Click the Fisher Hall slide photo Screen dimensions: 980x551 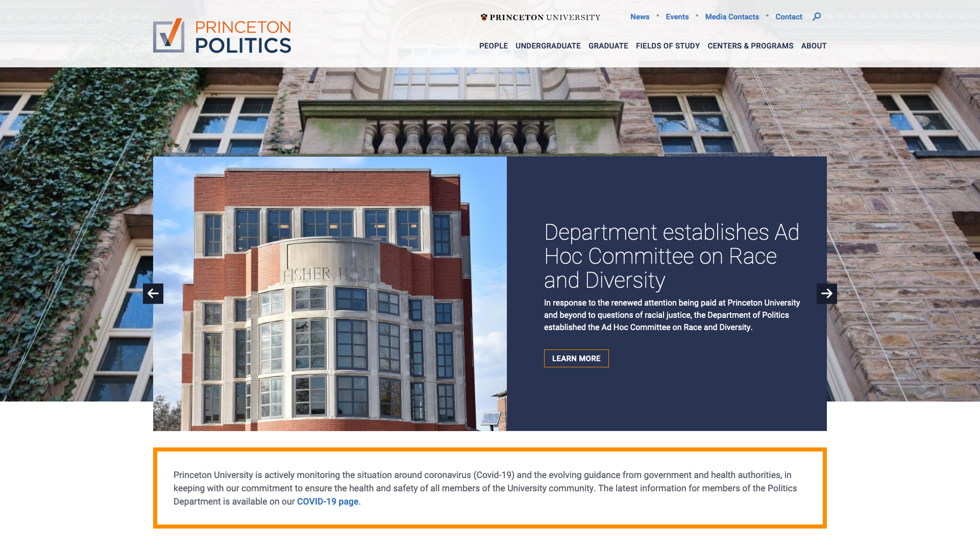click(330, 294)
